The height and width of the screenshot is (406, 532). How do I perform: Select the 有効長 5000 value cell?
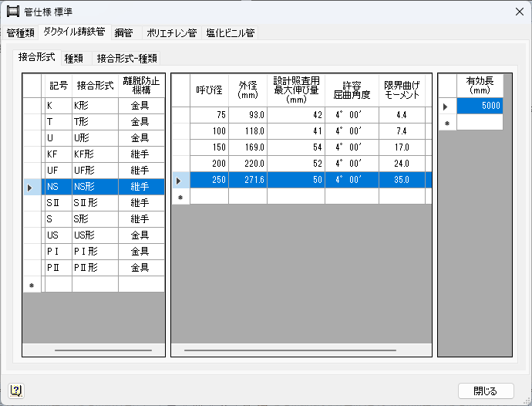(x=480, y=106)
